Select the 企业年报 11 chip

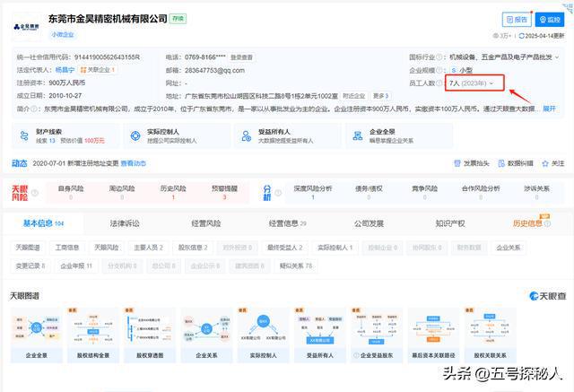(x=76, y=266)
